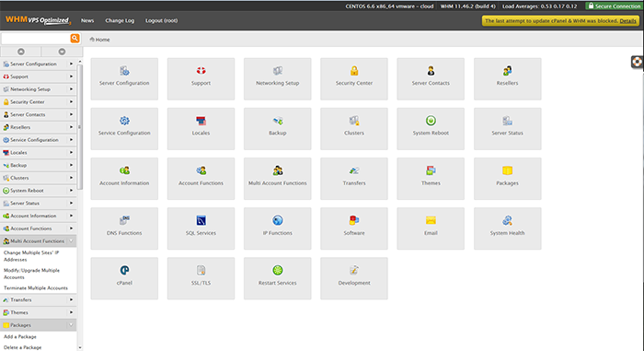
Task: Open the News menu item
Action: tap(87, 20)
